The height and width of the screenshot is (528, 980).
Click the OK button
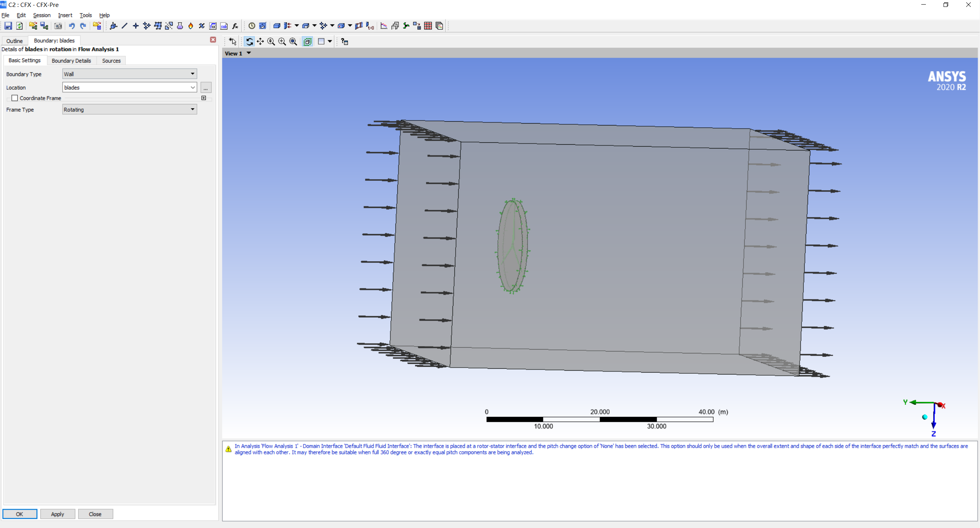tap(20, 514)
